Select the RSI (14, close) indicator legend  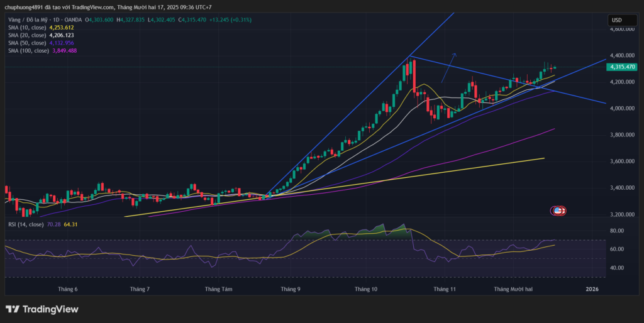tap(26, 224)
